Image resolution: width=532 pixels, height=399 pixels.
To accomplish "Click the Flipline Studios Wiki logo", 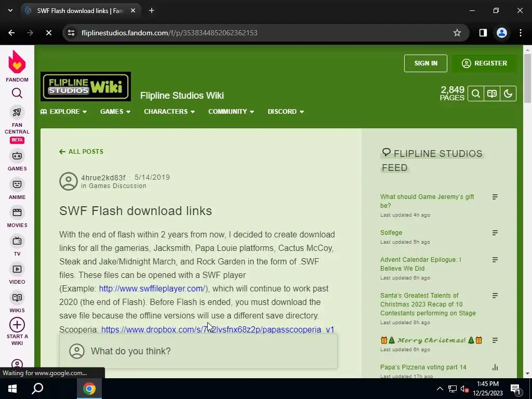I will (86, 87).
